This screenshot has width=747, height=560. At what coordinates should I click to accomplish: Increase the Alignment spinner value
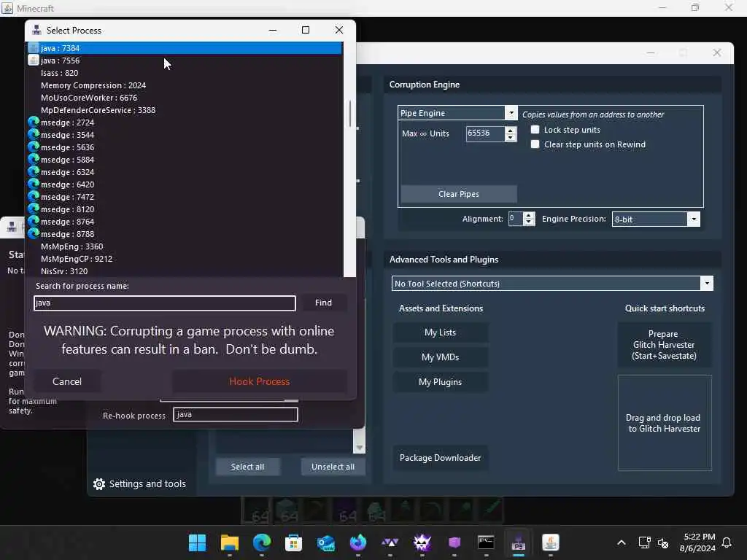[528, 216]
